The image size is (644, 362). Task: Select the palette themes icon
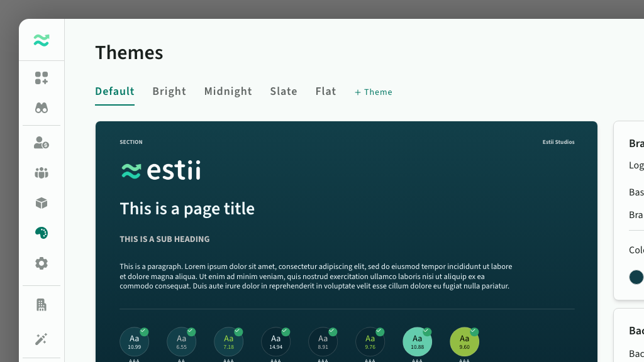click(x=42, y=233)
